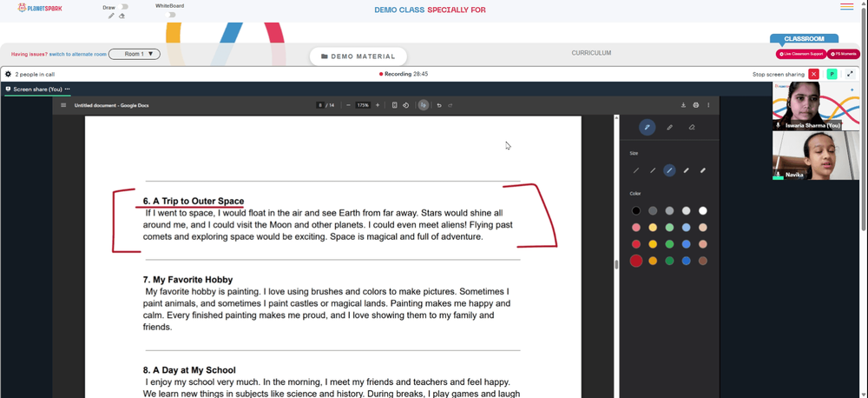Click Iswaria Sharma's video thumbnail

815,106
